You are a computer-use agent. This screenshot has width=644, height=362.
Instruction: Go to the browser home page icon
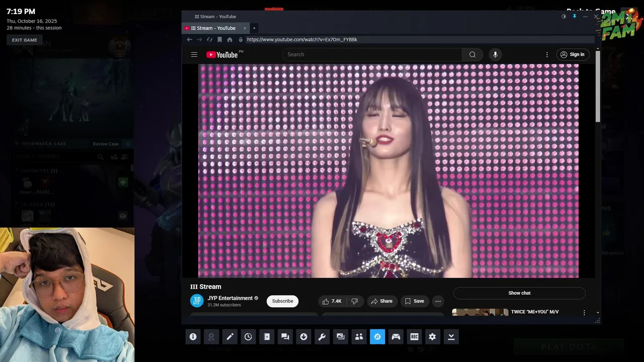pyautogui.click(x=230, y=39)
